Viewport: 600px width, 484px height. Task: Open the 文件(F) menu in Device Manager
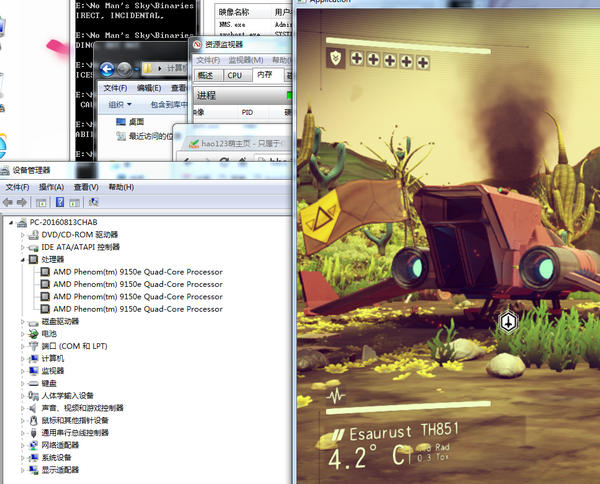(17, 187)
